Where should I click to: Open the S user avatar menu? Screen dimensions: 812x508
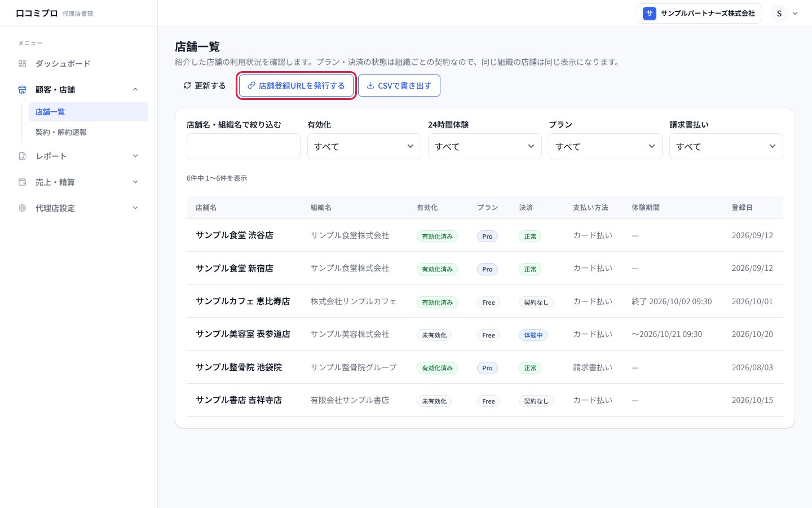tap(779, 14)
